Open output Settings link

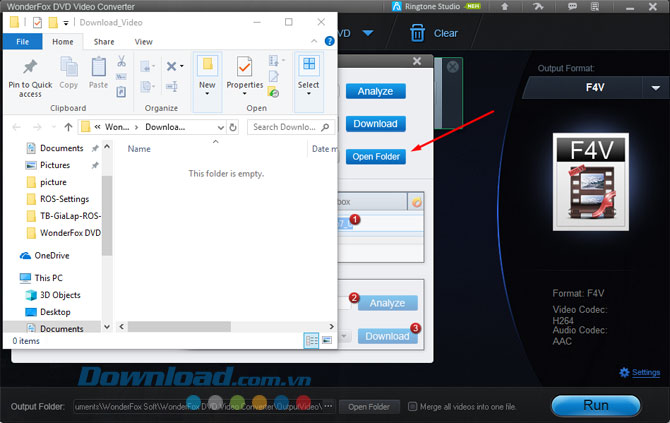[646, 372]
